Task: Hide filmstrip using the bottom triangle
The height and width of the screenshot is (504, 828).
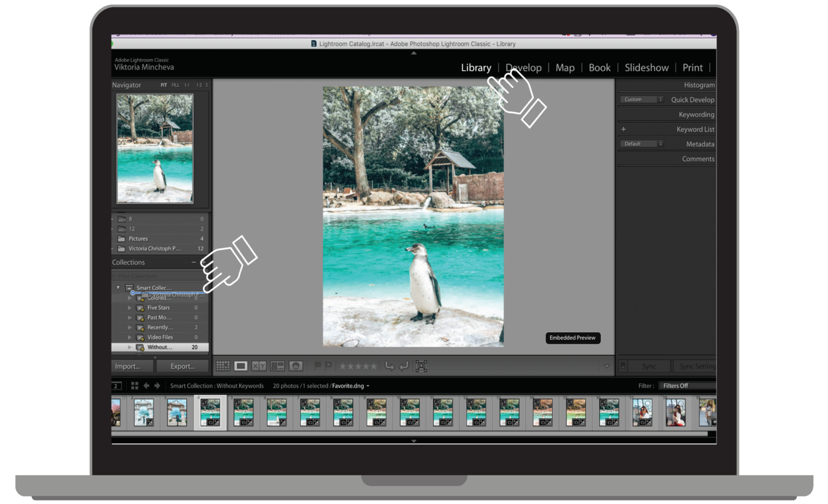Action: [413, 441]
